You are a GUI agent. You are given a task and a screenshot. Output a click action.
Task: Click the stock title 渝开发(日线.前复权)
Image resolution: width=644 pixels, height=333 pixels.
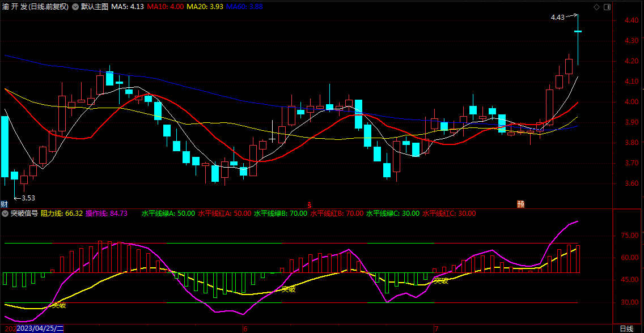pyautogui.click(x=35, y=7)
